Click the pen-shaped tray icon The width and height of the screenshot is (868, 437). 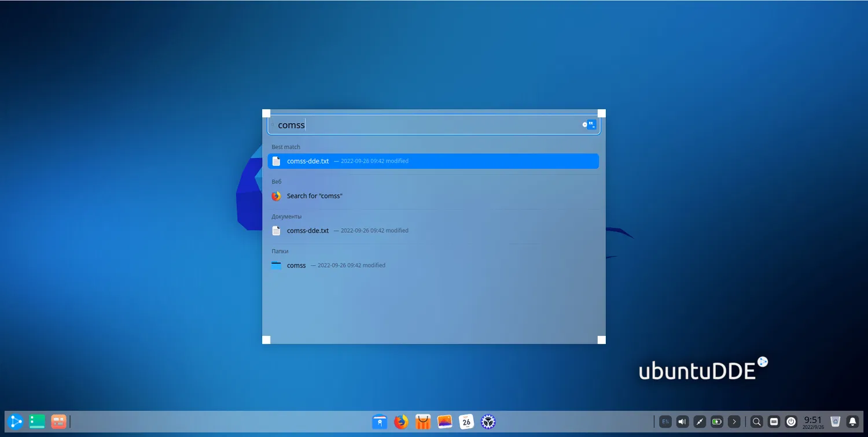pyautogui.click(x=700, y=421)
